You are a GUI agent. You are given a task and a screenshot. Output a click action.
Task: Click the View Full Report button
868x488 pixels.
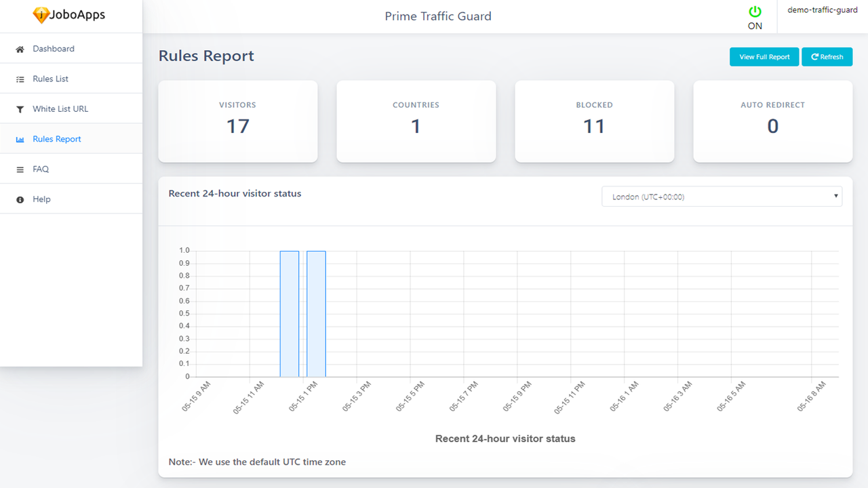pos(764,57)
